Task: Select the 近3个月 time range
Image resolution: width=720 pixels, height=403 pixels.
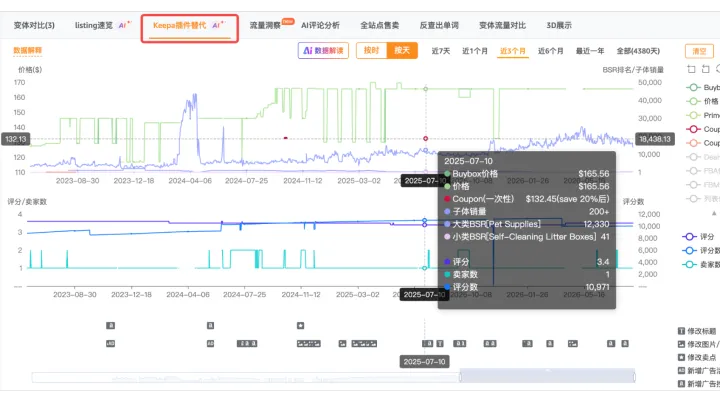Action: pyautogui.click(x=513, y=51)
